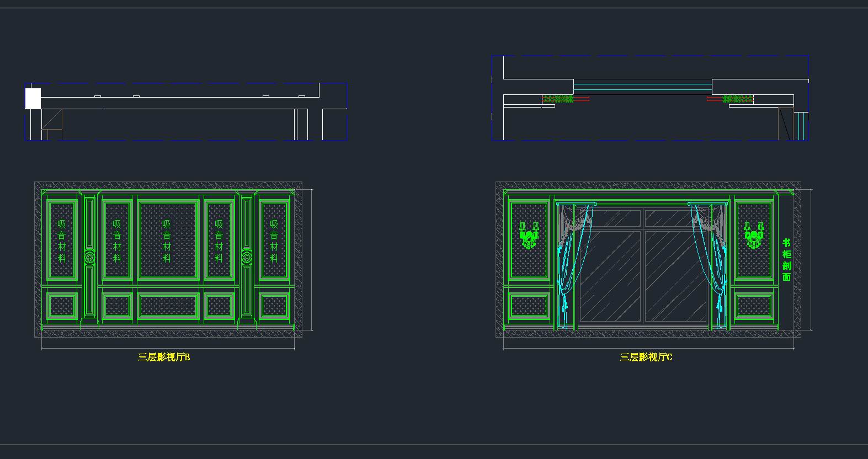
Task: Select the left wall sconce lamp symbol
Action: [529, 236]
